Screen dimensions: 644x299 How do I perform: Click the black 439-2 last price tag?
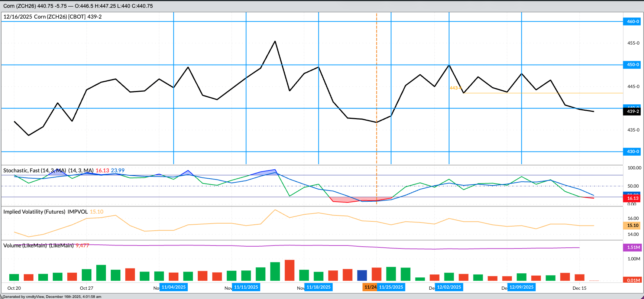click(x=633, y=111)
